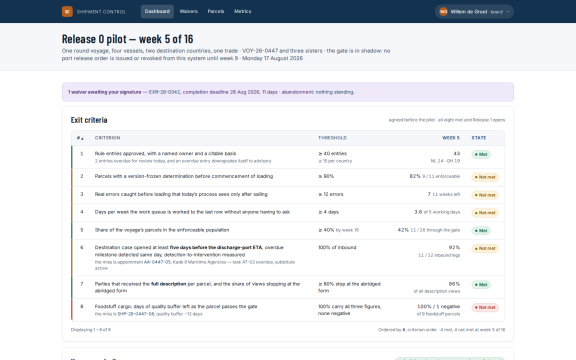Screen dimensions: 576x360
Task: Click week 5 value "42% 11 / 26 through the gate"
Action: tap(429, 230)
